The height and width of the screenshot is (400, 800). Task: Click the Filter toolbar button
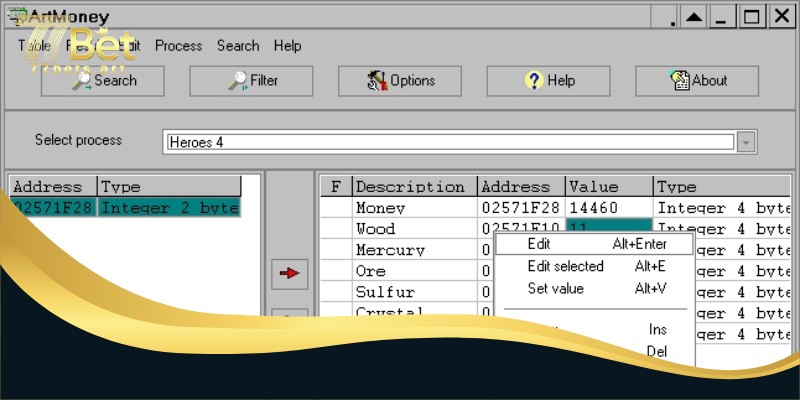pyautogui.click(x=251, y=81)
